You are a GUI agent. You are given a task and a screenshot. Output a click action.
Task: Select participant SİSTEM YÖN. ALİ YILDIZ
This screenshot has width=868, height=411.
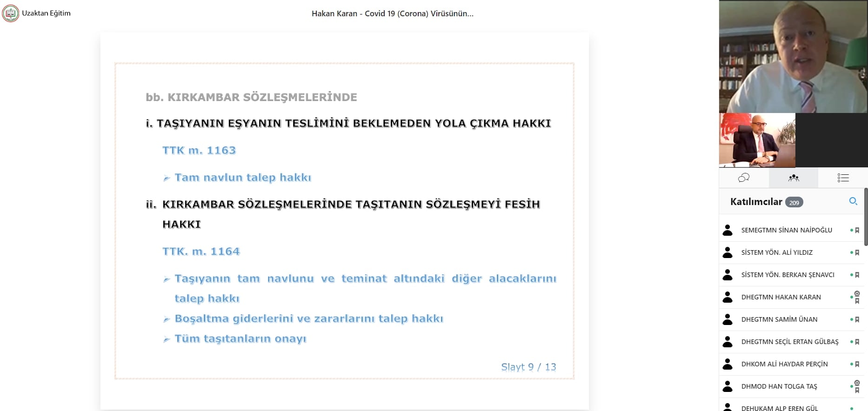(x=792, y=252)
